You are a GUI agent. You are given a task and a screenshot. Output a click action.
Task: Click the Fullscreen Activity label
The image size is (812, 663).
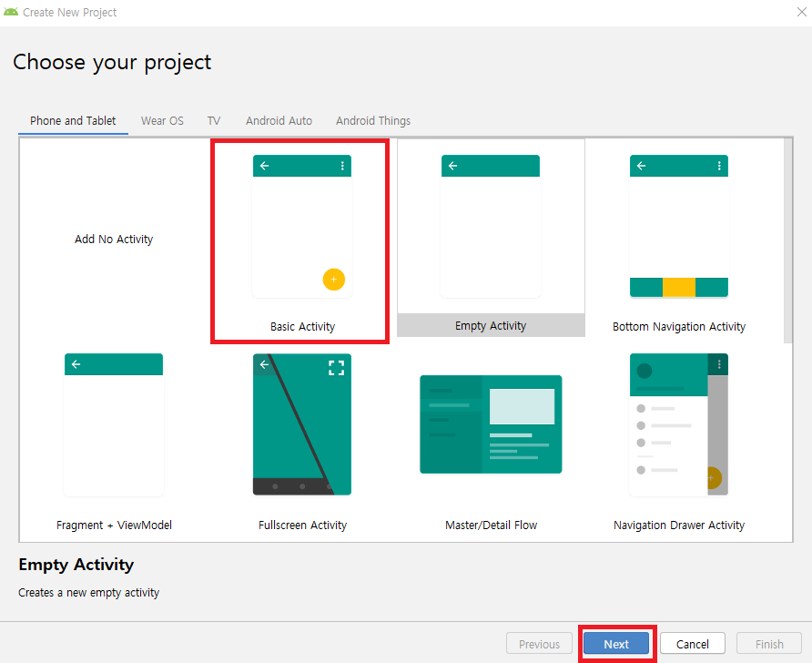[302, 525]
